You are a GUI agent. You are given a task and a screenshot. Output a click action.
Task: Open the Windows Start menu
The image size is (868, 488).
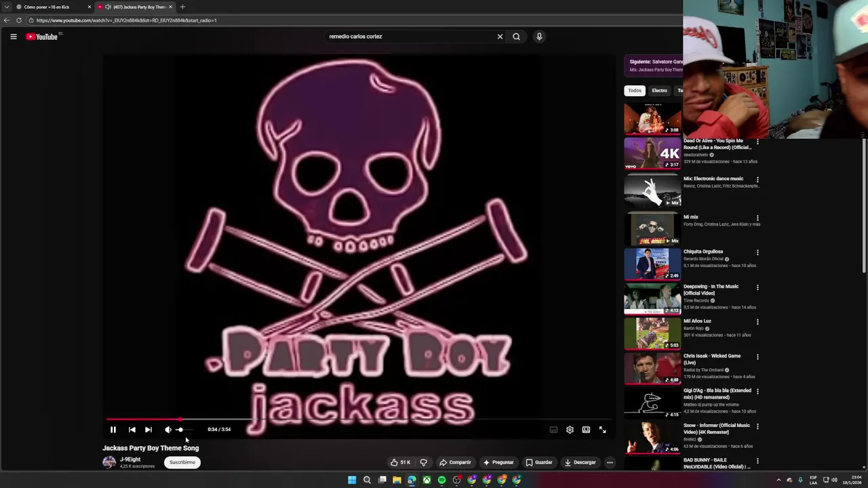point(352,480)
